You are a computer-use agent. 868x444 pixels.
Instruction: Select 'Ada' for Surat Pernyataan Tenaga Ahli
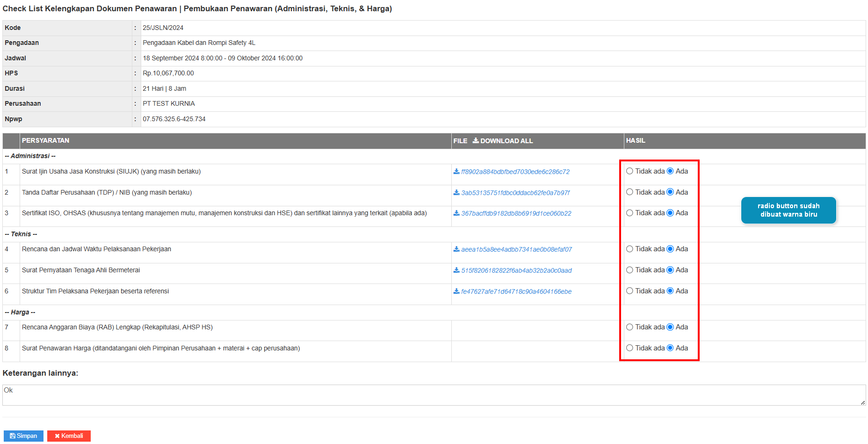point(670,270)
